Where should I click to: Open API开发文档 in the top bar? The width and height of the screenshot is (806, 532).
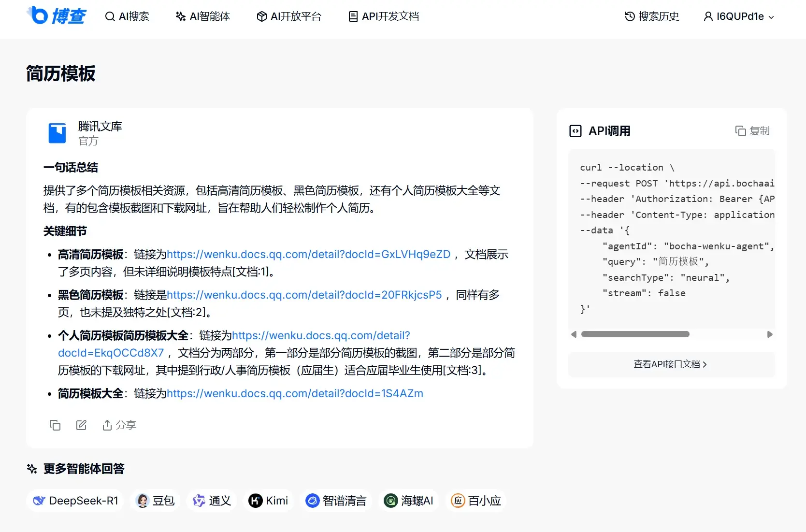click(x=384, y=16)
